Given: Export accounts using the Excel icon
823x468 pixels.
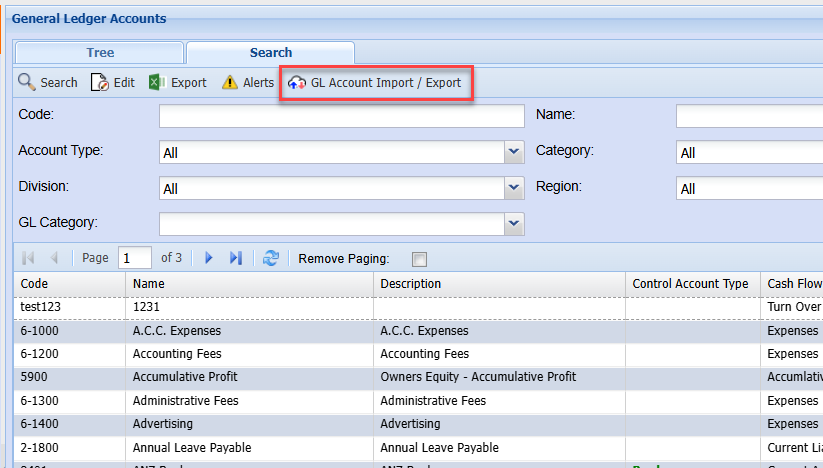Looking at the screenshot, I should tap(157, 83).
